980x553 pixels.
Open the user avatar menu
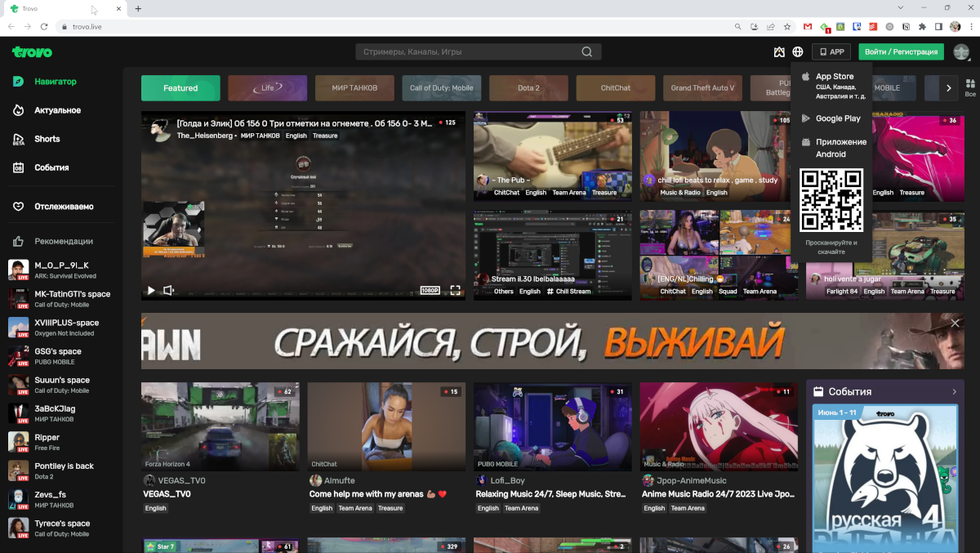[961, 52]
